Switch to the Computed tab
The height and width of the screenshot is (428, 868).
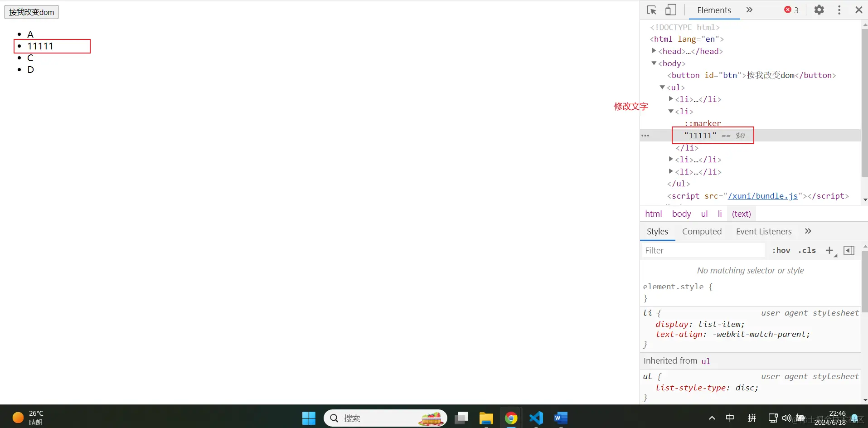(x=702, y=231)
